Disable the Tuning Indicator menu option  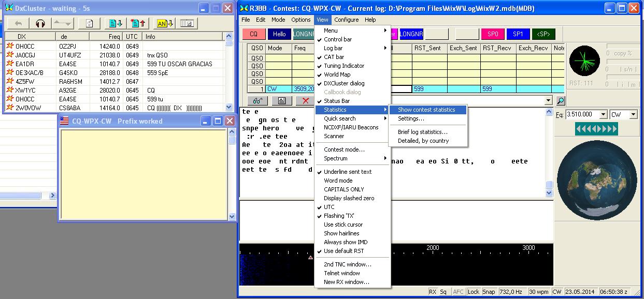(344, 66)
